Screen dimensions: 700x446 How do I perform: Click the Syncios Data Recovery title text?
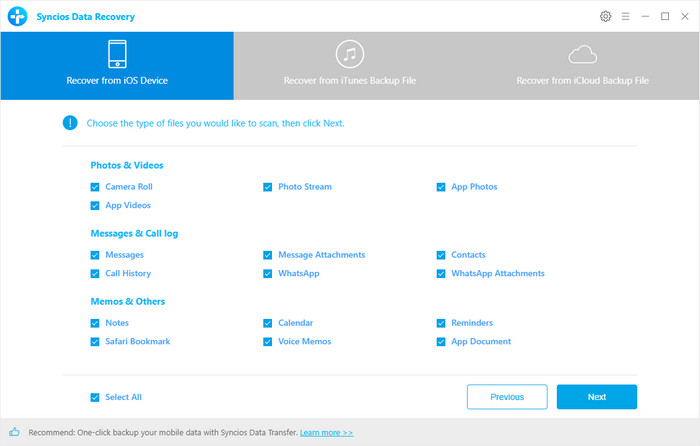(85, 17)
